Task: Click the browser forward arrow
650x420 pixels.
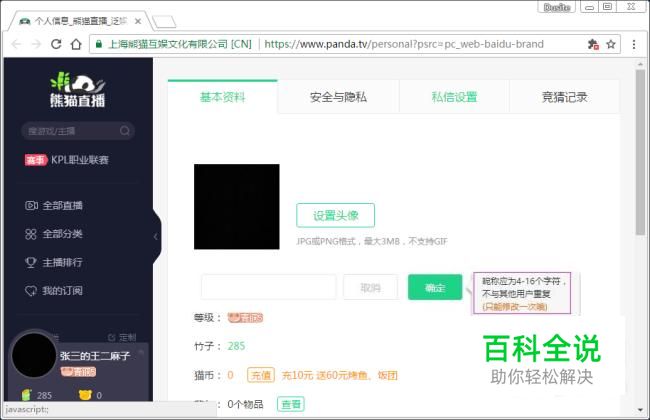Action: tap(36, 44)
